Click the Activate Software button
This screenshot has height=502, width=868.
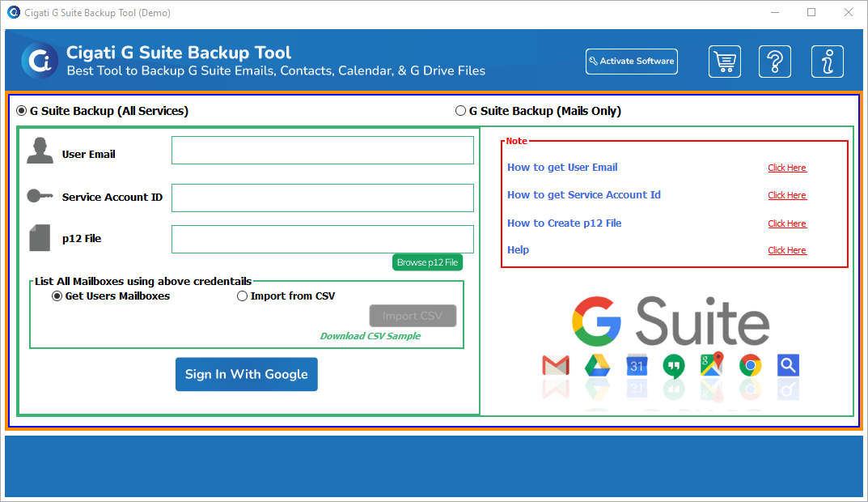click(632, 62)
